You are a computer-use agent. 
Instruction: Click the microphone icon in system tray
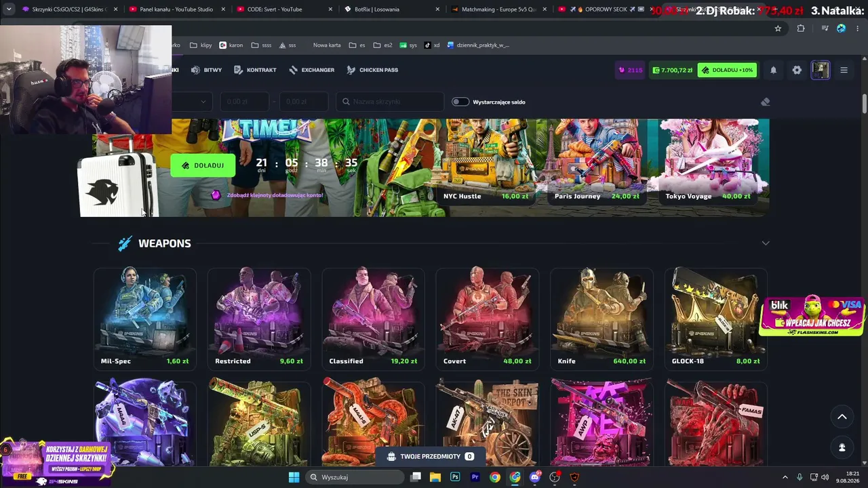tap(800, 477)
